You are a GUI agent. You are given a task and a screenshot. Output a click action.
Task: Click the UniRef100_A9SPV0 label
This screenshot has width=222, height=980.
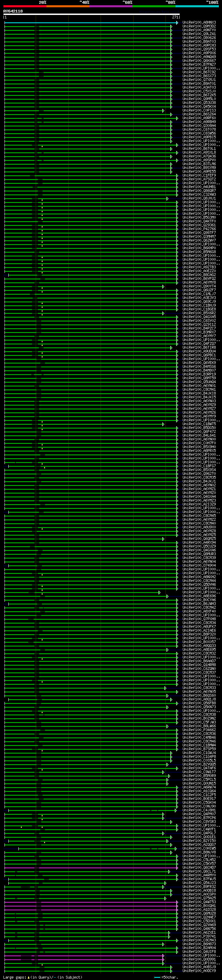click(199, 160)
